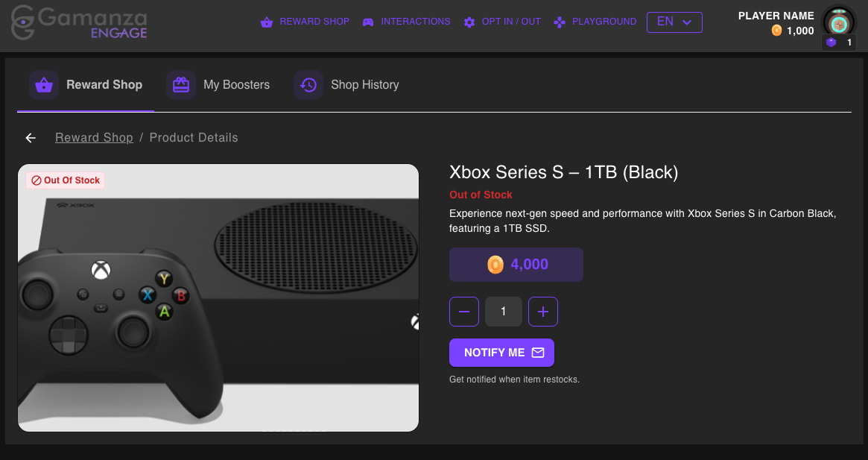Click the player avatar icon
The height and width of the screenshot is (460, 868).
pos(839,22)
